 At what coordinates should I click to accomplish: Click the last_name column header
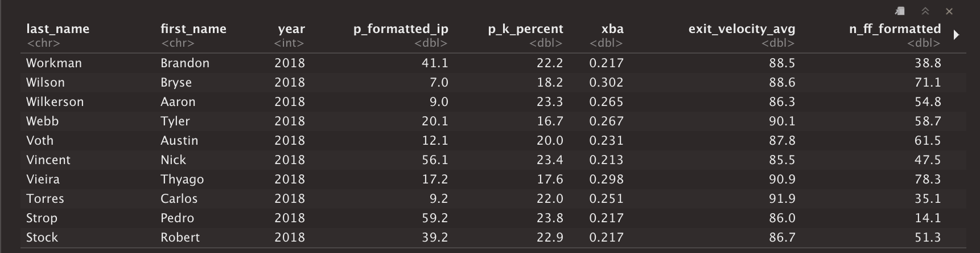pos(58,29)
